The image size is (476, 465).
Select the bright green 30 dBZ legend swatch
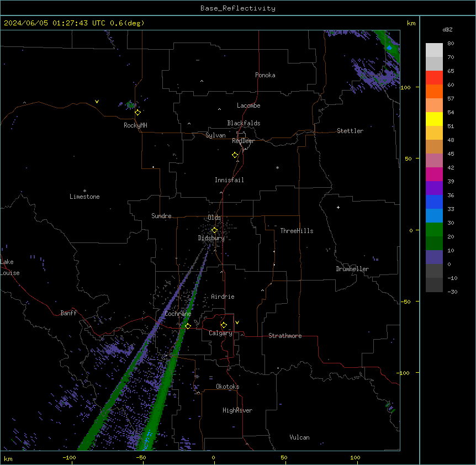[434, 230]
